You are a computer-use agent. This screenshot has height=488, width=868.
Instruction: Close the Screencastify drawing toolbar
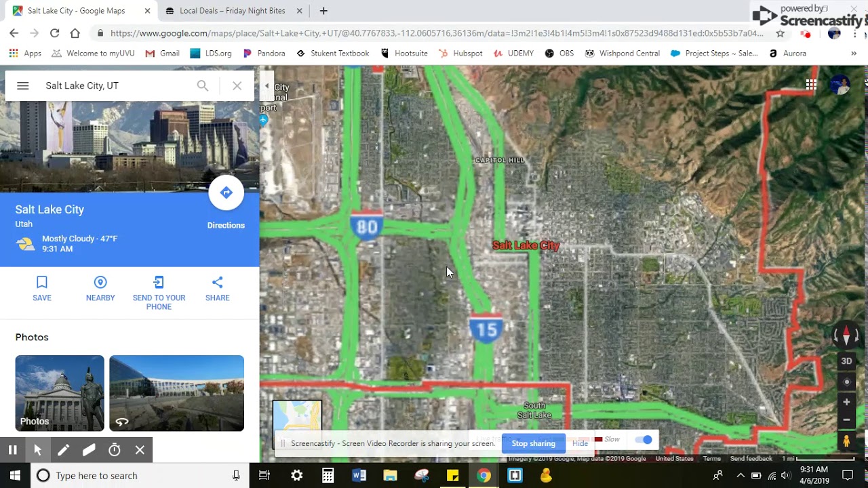click(140, 450)
